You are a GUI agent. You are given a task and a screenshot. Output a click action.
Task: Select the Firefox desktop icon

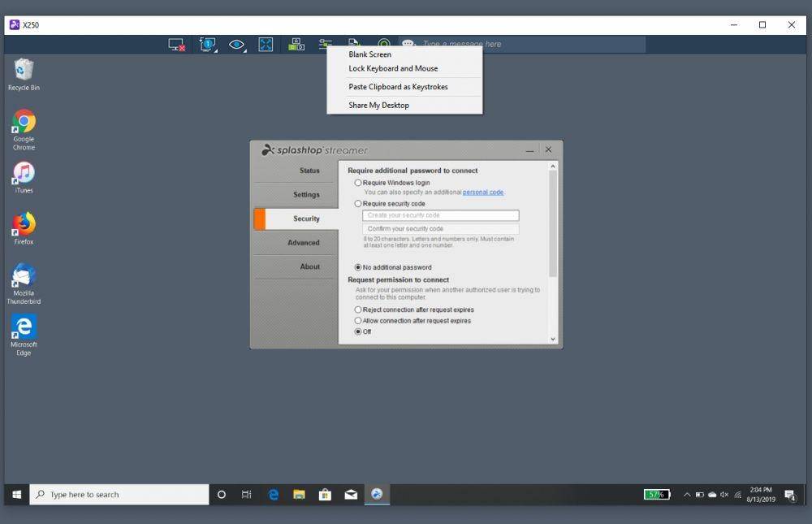tap(24, 228)
